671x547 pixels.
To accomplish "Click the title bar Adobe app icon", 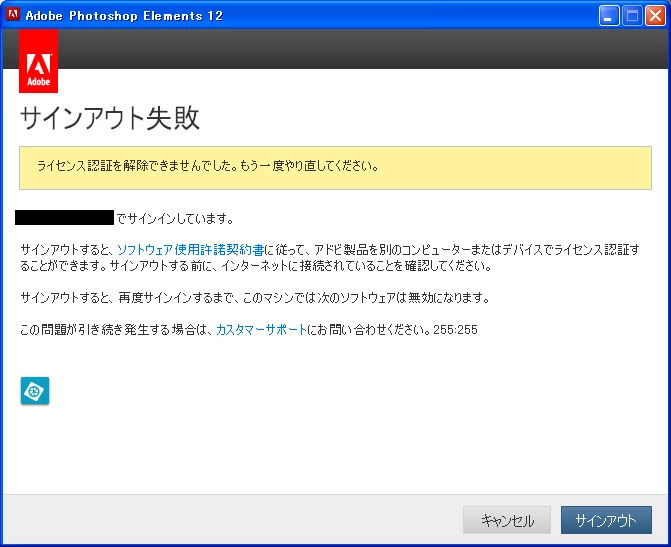I will pyautogui.click(x=13, y=15).
